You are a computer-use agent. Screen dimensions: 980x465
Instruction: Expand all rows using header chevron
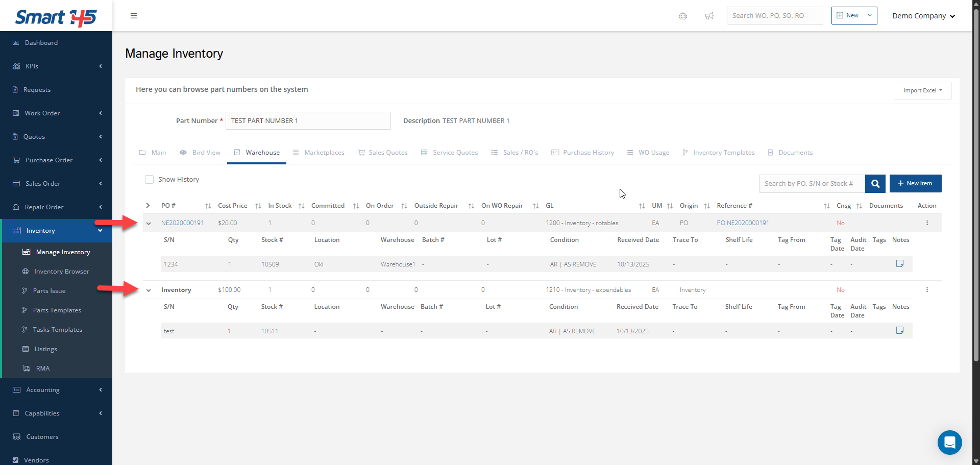(x=148, y=206)
